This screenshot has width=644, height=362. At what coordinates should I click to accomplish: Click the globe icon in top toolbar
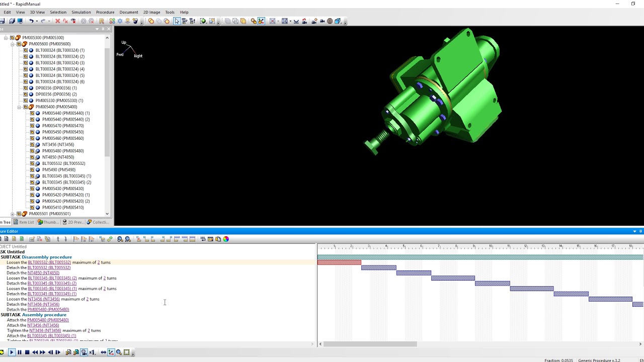click(x=330, y=21)
